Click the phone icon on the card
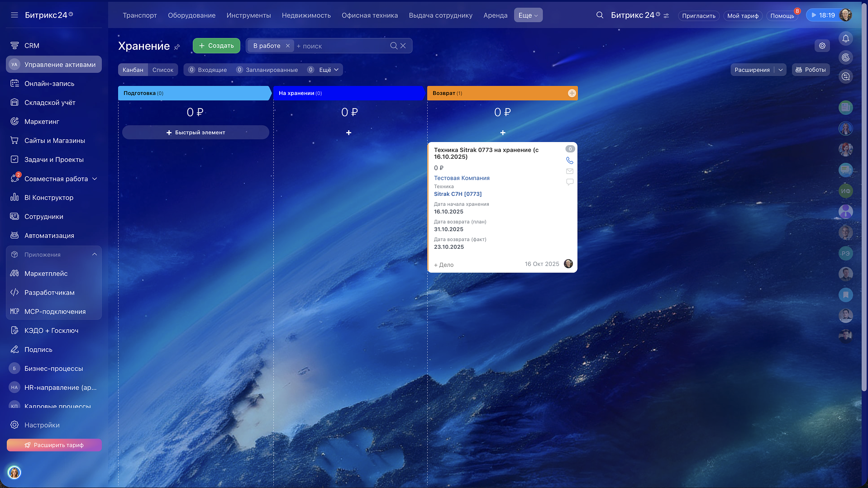The width and height of the screenshot is (868, 488). pos(570,161)
